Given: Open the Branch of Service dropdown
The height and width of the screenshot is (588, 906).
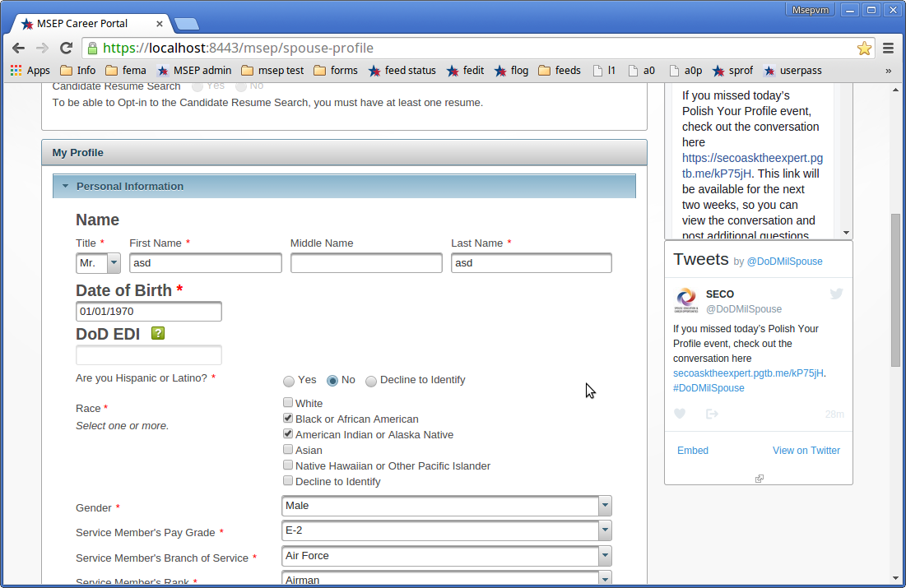Looking at the screenshot, I should pos(447,556).
